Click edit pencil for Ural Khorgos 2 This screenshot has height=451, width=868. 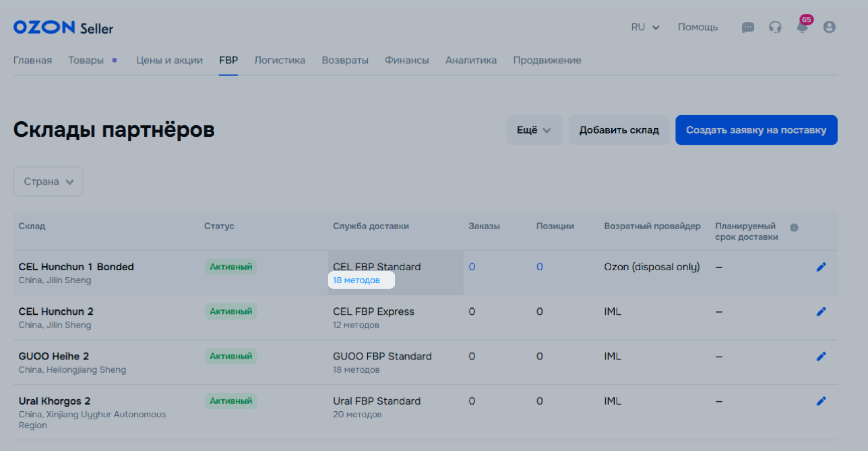(x=821, y=401)
